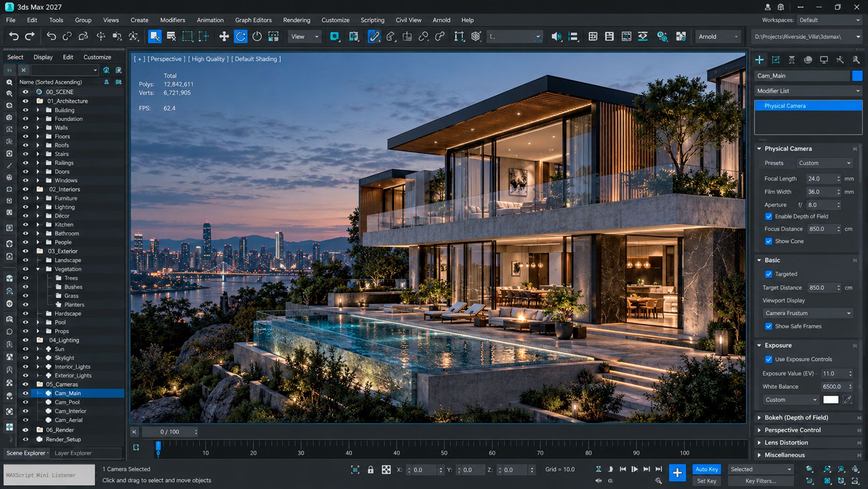Open the Camera Frustum dropdown

tap(808, 313)
